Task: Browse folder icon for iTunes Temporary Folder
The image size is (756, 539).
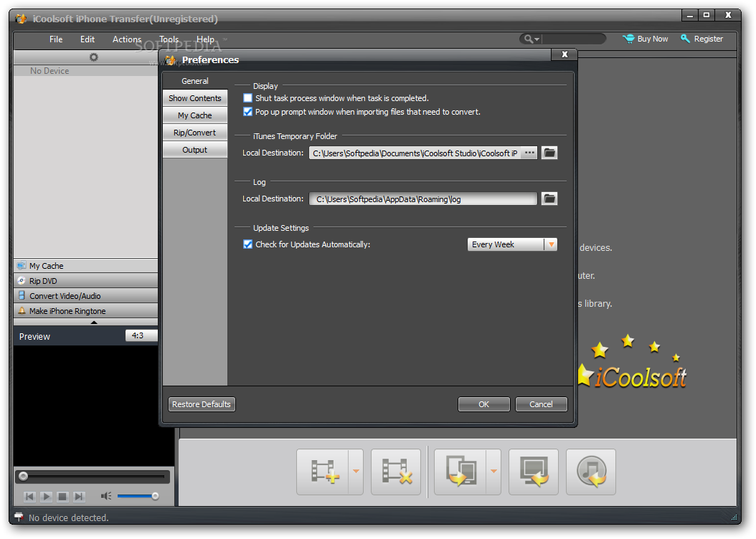Action: click(549, 153)
